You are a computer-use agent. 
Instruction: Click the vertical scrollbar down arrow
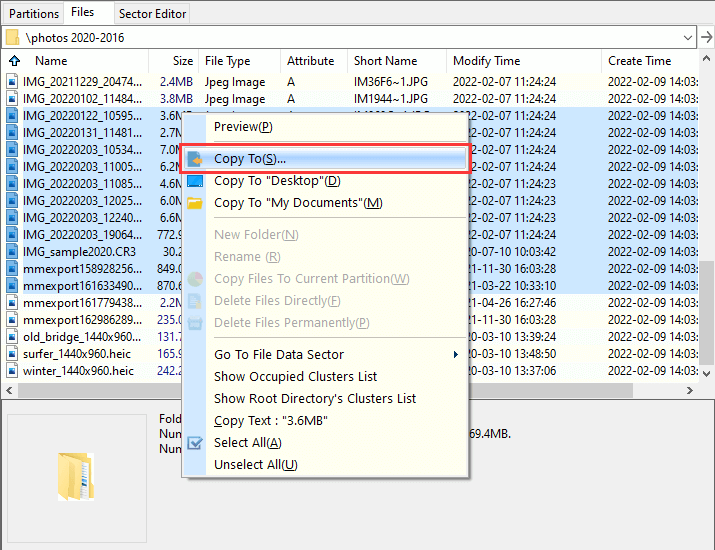tap(706, 372)
